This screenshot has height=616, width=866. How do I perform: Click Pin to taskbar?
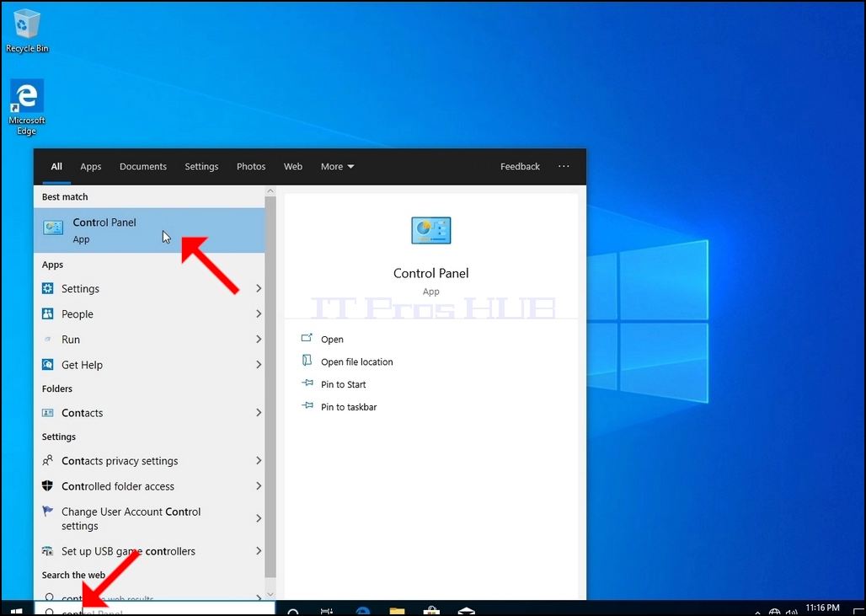(x=349, y=407)
